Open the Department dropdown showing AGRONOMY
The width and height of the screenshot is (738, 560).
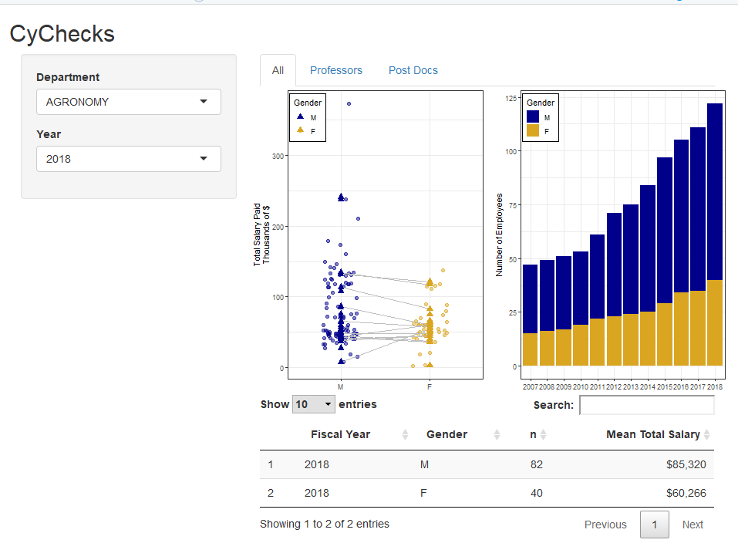click(128, 102)
